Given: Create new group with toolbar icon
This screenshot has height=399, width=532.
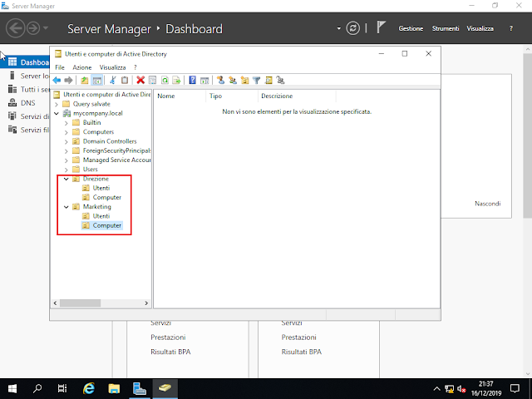Looking at the screenshot, I should coord(233,81).
